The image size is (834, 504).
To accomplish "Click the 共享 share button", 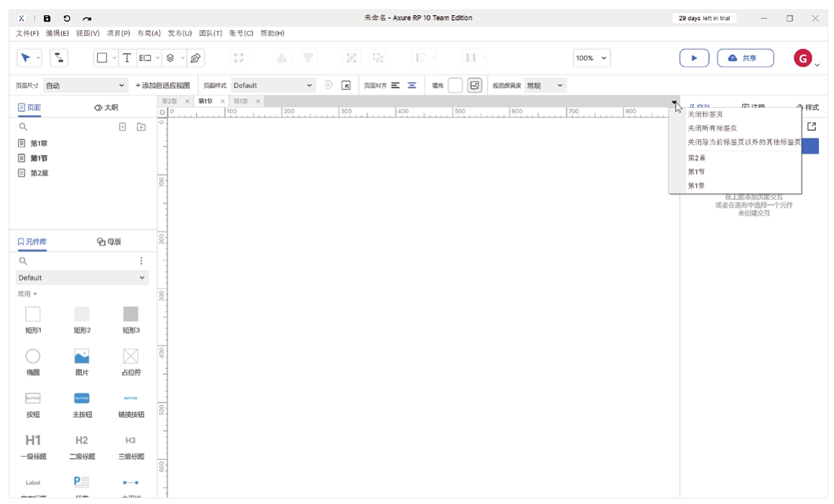I will pyautogui.click(x=745, y=58).
